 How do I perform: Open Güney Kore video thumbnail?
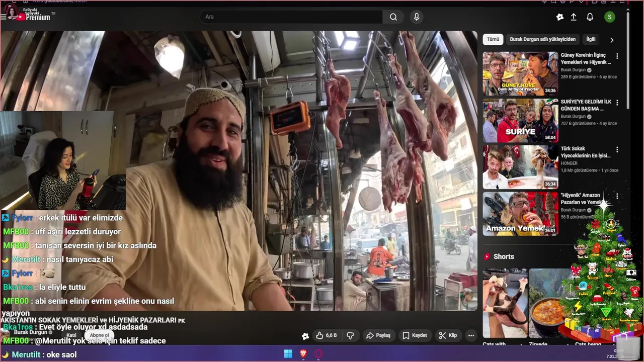[520, 73]
